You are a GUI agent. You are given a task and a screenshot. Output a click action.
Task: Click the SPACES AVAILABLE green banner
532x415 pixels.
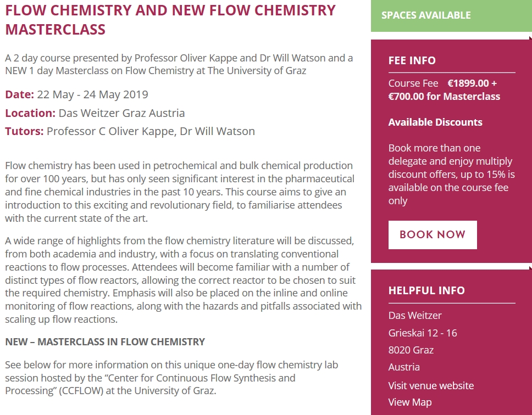[451, 15]
